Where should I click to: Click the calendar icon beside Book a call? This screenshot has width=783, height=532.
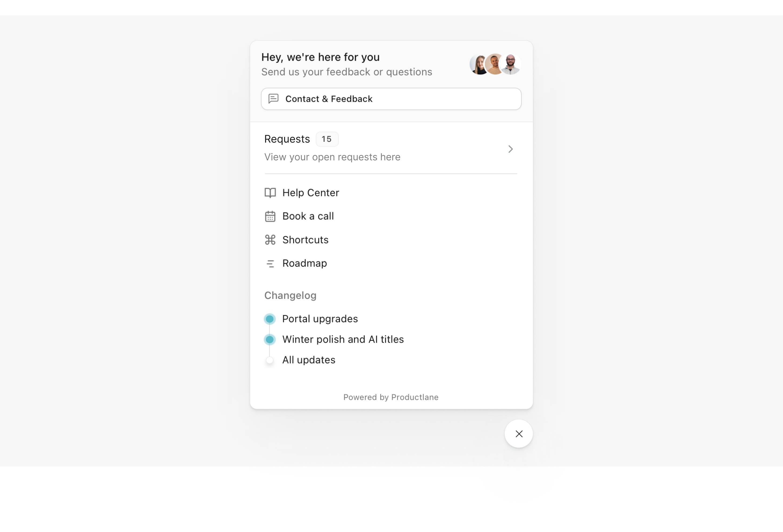coord(270,216)
